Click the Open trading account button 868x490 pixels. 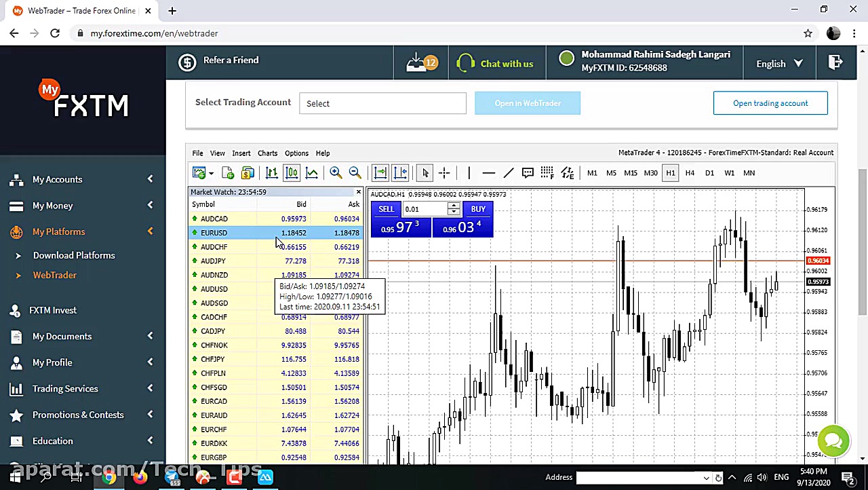pos(770,103)
